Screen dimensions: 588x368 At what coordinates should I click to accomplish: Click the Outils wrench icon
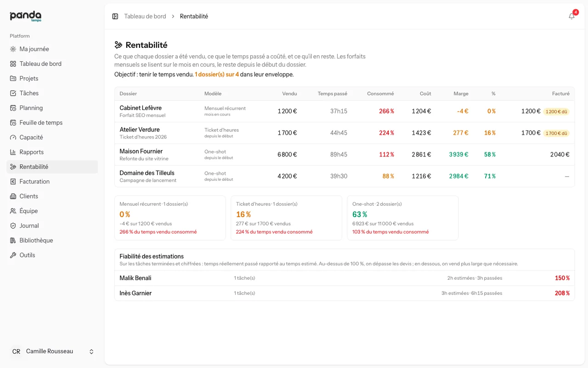(x=13, y=255)
